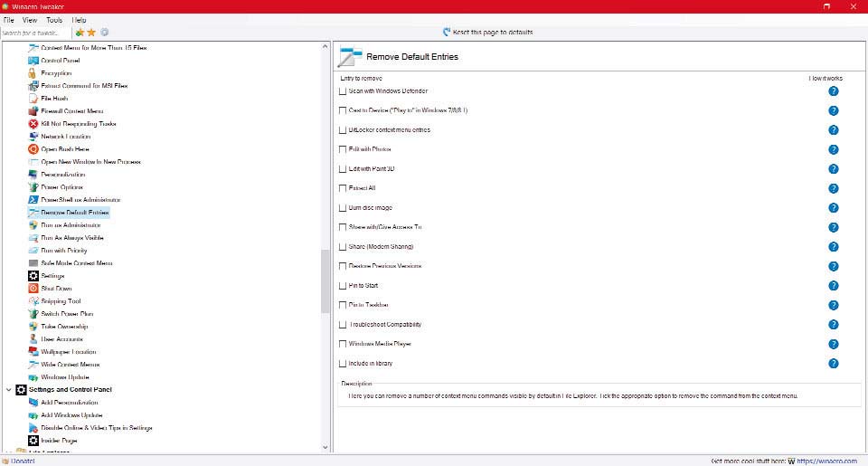Tick Scan with Windows Defender checkbox

point(343,91)
